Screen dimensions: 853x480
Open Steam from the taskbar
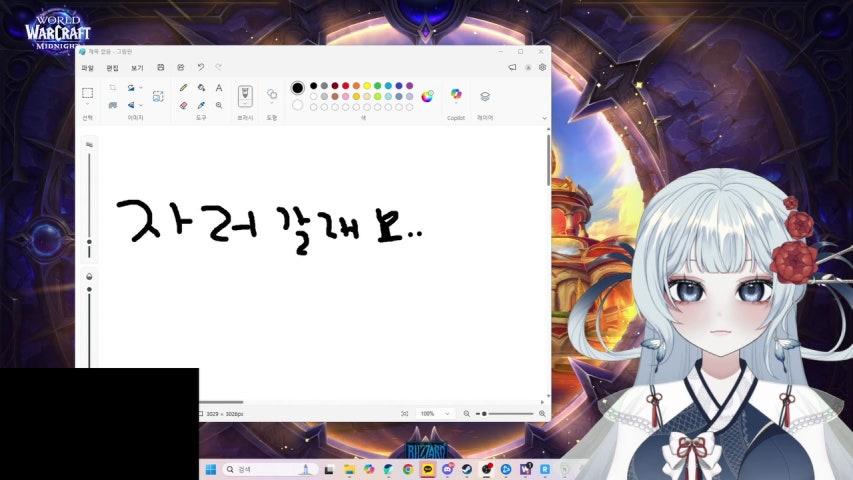point(467,469)
